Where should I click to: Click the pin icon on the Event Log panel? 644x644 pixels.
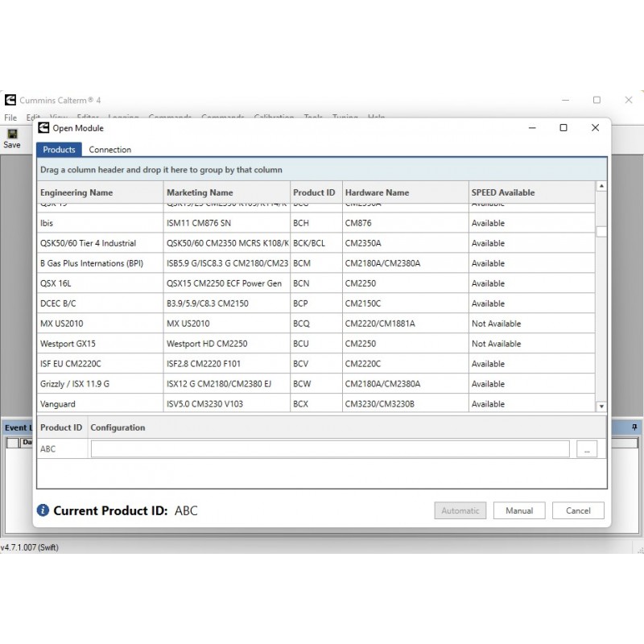[x=634, y=427]
